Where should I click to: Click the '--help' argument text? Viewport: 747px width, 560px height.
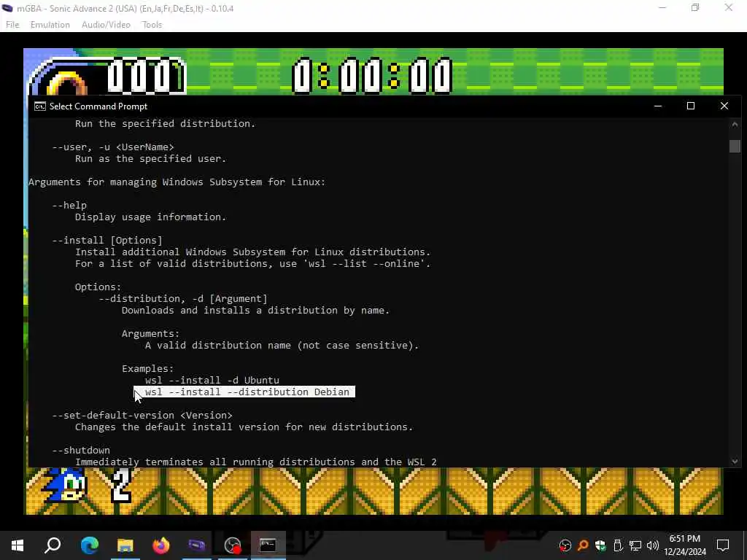[69, 205]
